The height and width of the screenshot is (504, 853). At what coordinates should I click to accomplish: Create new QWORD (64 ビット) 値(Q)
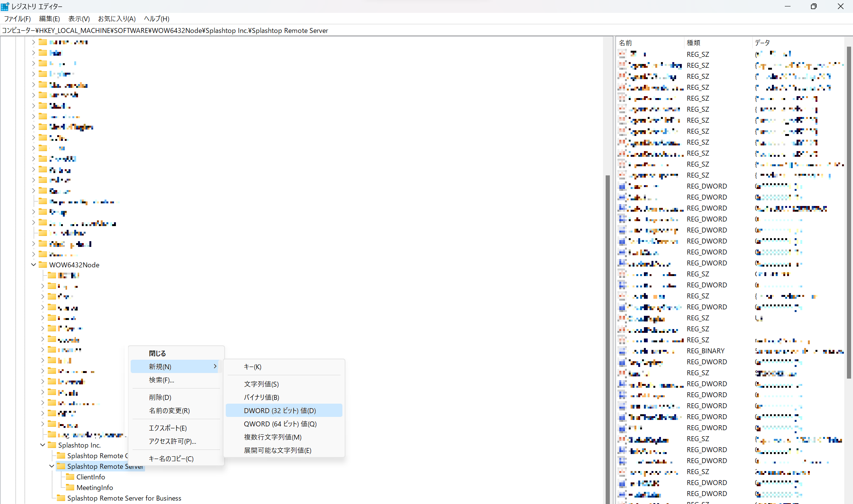point(284,424)
